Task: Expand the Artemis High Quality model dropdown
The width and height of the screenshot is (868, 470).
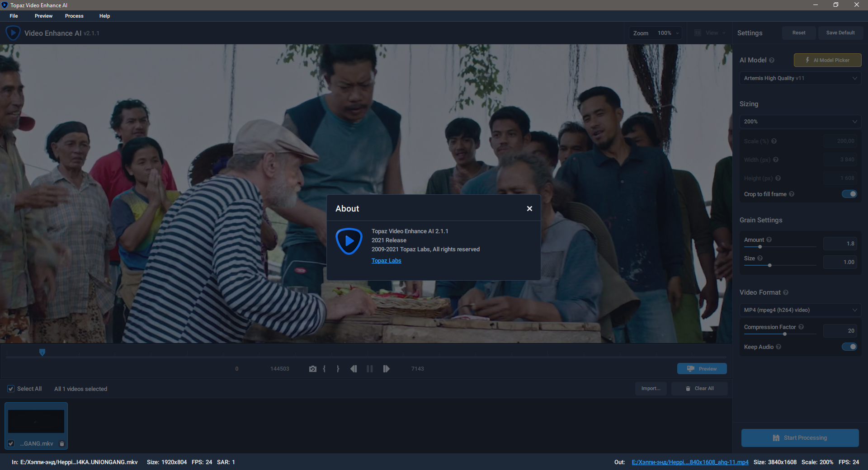Action: point(800,78)
